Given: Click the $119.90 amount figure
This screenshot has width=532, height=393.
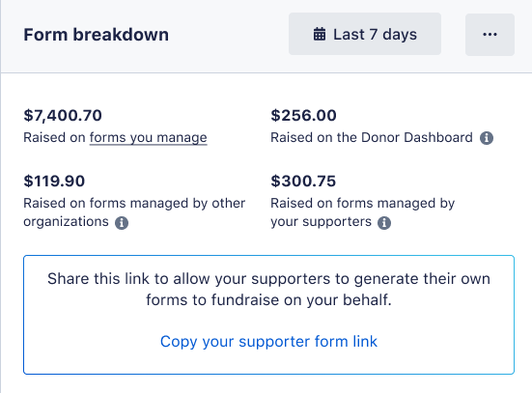Looking at the screenshot, I should tap(54, 181).
